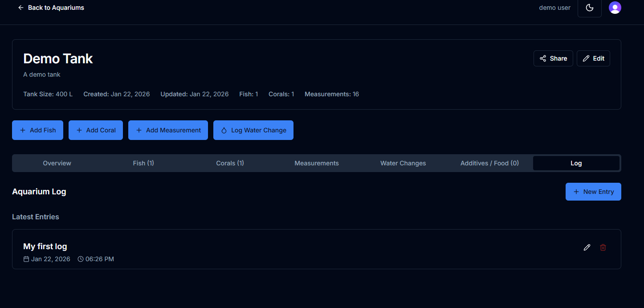Toggle dark mode with the moon icon
The image size is (644, 308).
tap(589, 8)
